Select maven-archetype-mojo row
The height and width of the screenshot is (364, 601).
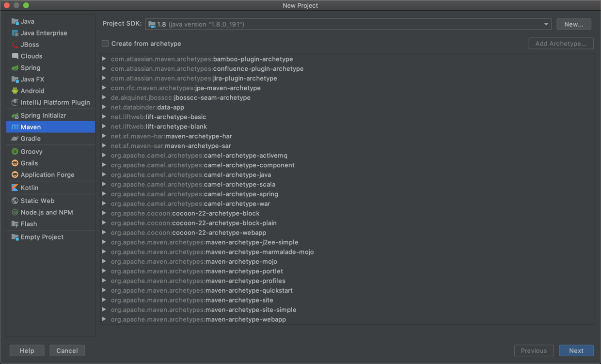(x=348, y=262)
